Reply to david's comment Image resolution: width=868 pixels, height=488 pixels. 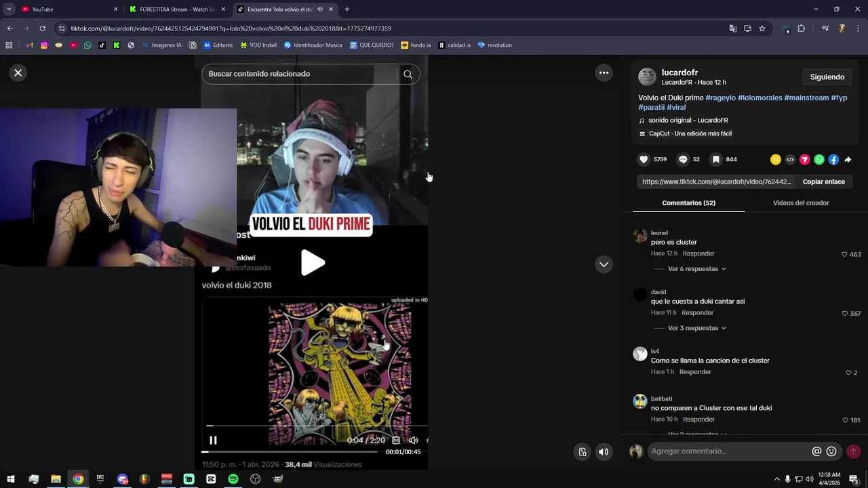pos(698,312)
